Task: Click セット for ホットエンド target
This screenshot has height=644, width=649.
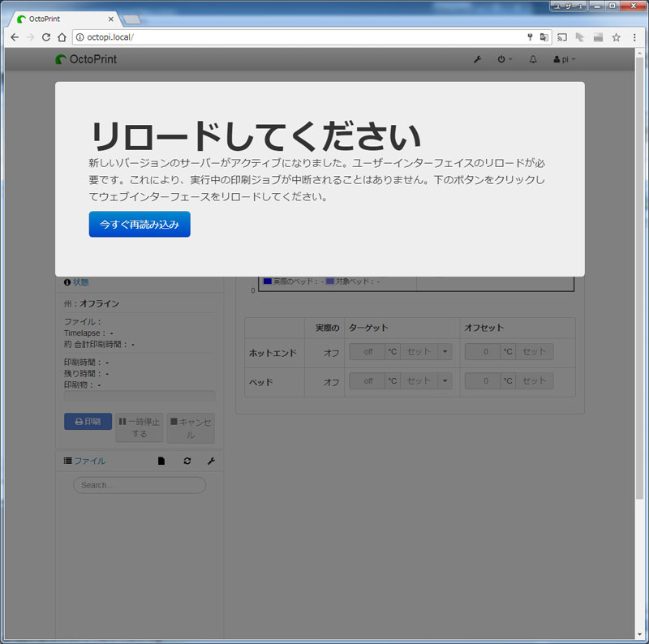Action: (x=419, y=352)
